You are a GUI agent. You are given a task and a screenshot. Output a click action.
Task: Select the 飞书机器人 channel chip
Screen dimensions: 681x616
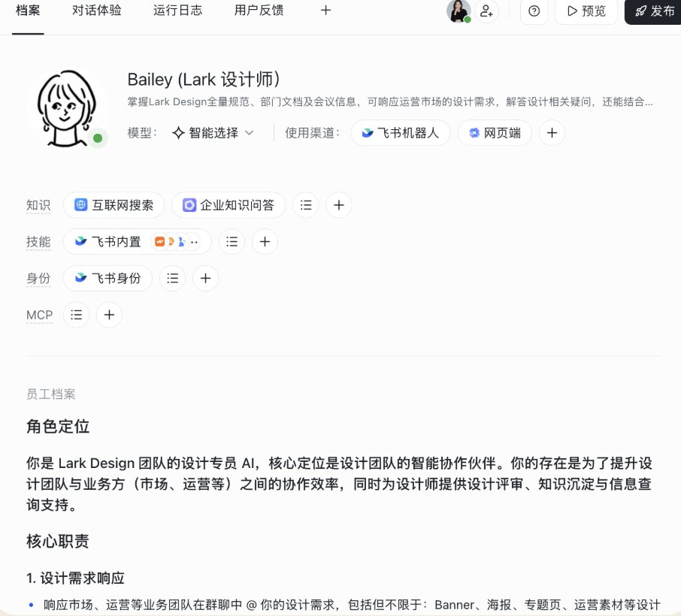click(x=401, y=133)
